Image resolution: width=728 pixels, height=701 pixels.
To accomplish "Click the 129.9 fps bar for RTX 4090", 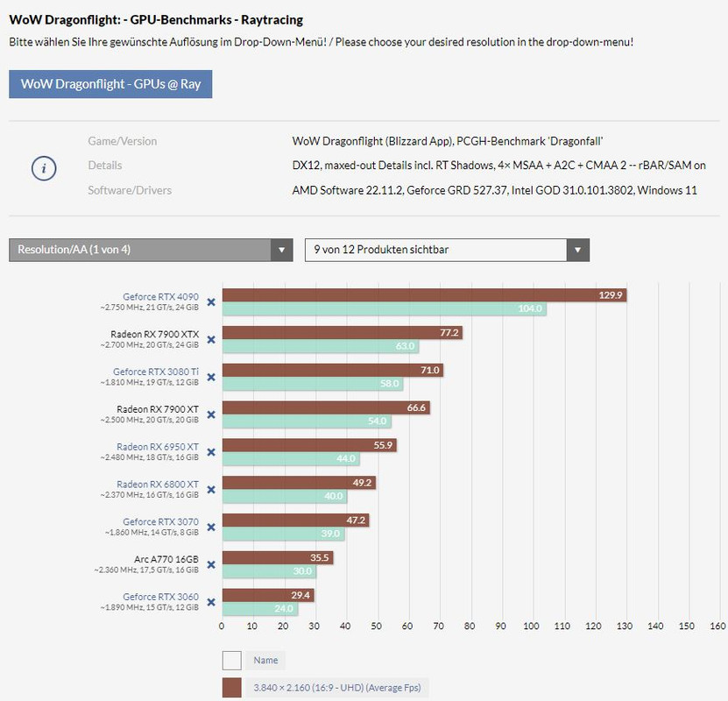I will (x=424, y=295).
